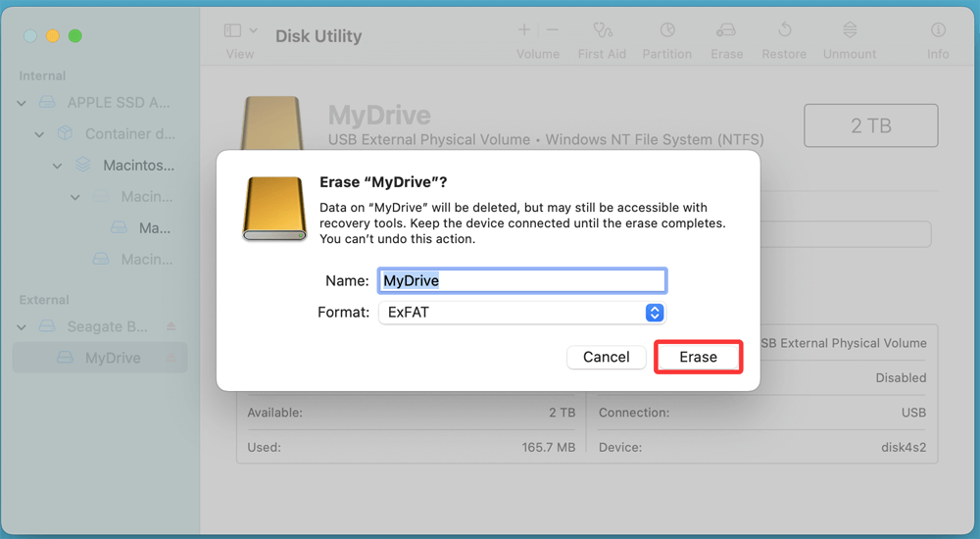This screenshot has height=539, width=980.
Task: Select the Erase toolbar icon
Action: pyautogui.click(x=726, y=31)
